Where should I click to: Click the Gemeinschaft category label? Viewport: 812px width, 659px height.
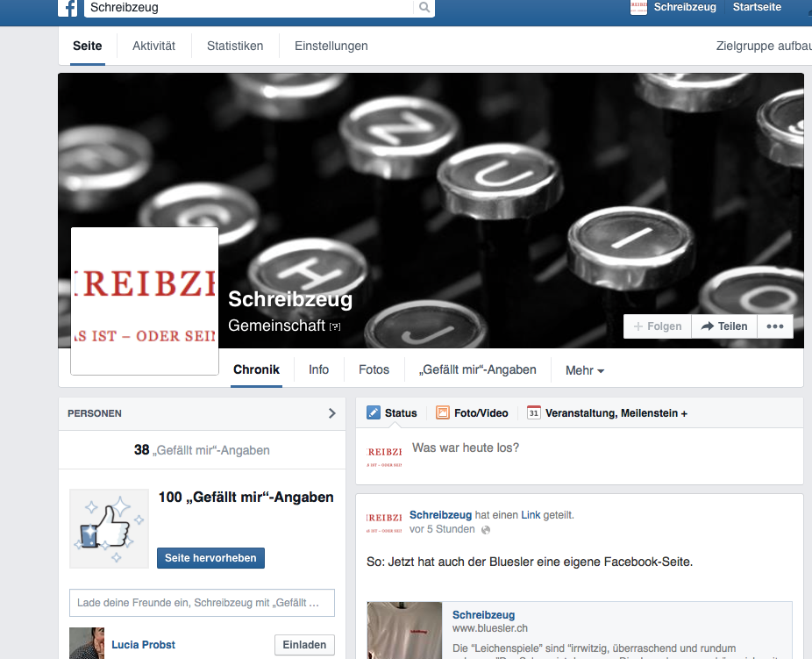click(x=276, y=326)
